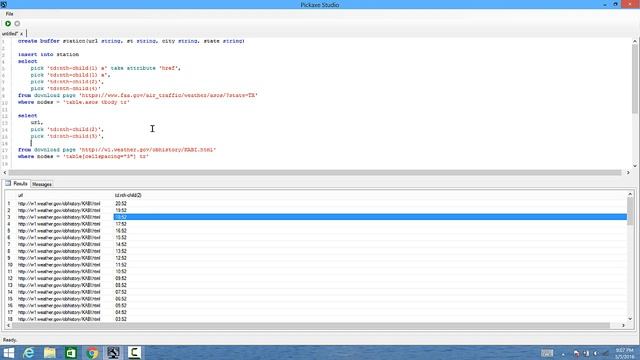Select the result cell showing 14:52
This screenshot has width=640, height=360.
click(370, 244)
